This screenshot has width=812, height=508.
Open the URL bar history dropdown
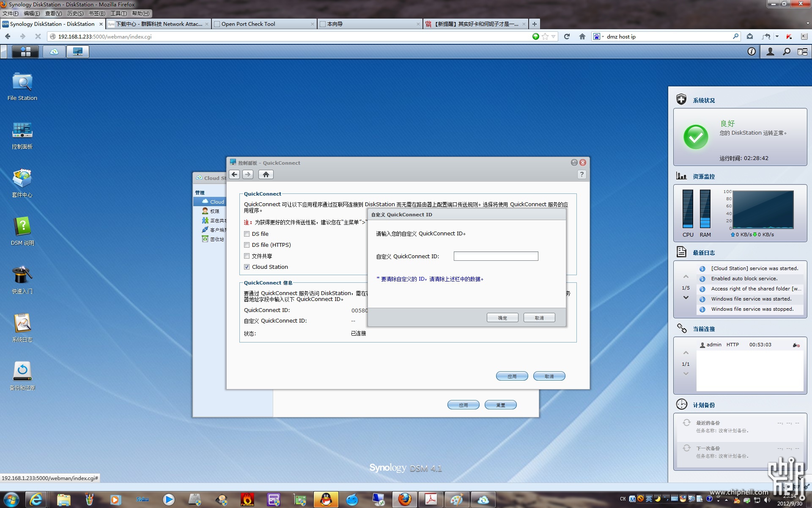point(554,36)
